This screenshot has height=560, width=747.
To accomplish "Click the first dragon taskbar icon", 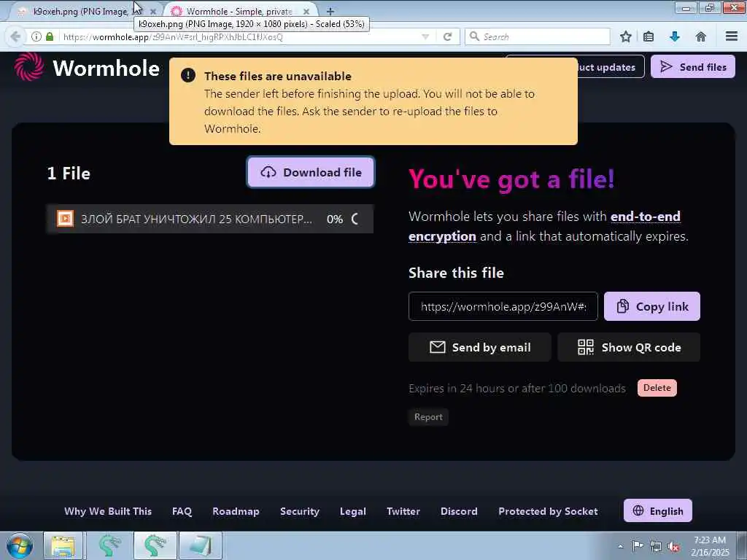I will tap(109, 545).
